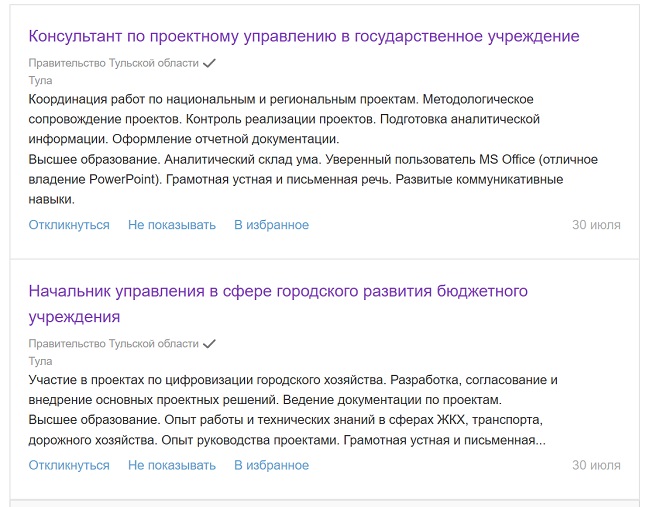The height and width of the screenshot is (507, 650).
Task: Click the 30 июля date on second vacancy
Action: 596,465
